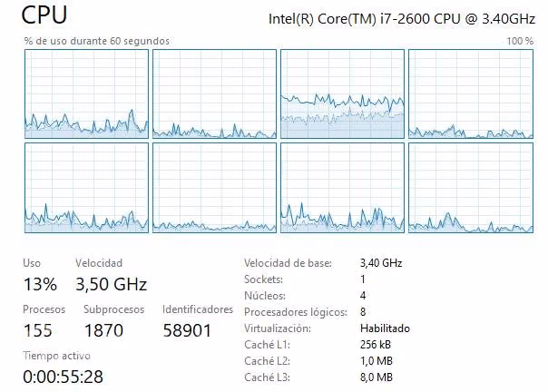
Task: Click the 3,50 GHz speed value
Action: point(111,284)
